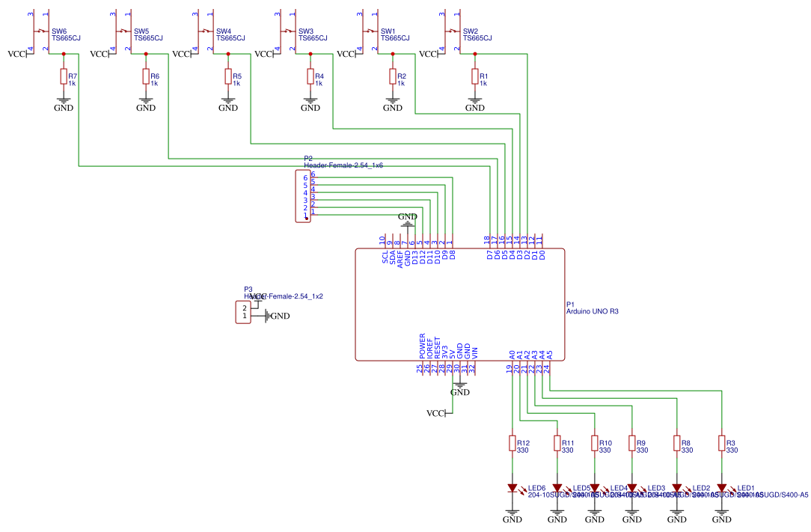Click the 'P2' reference designator
811x532 pixels.
[308, 159]
